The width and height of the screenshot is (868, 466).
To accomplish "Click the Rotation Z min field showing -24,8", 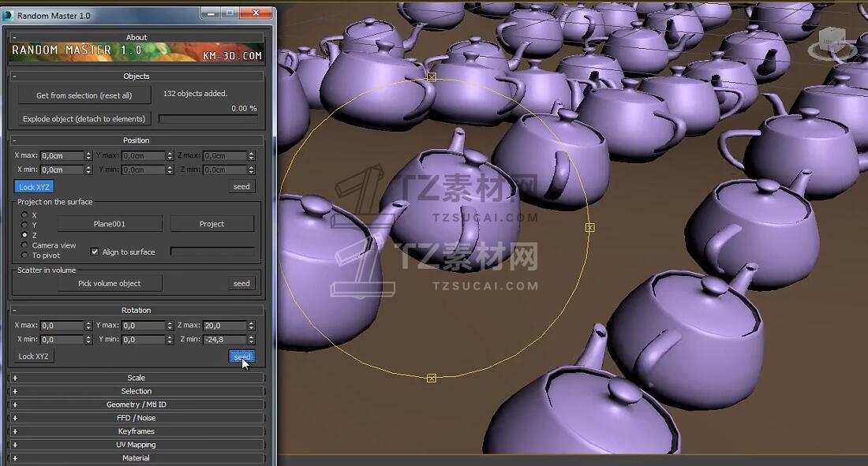I will pos(225,339).
